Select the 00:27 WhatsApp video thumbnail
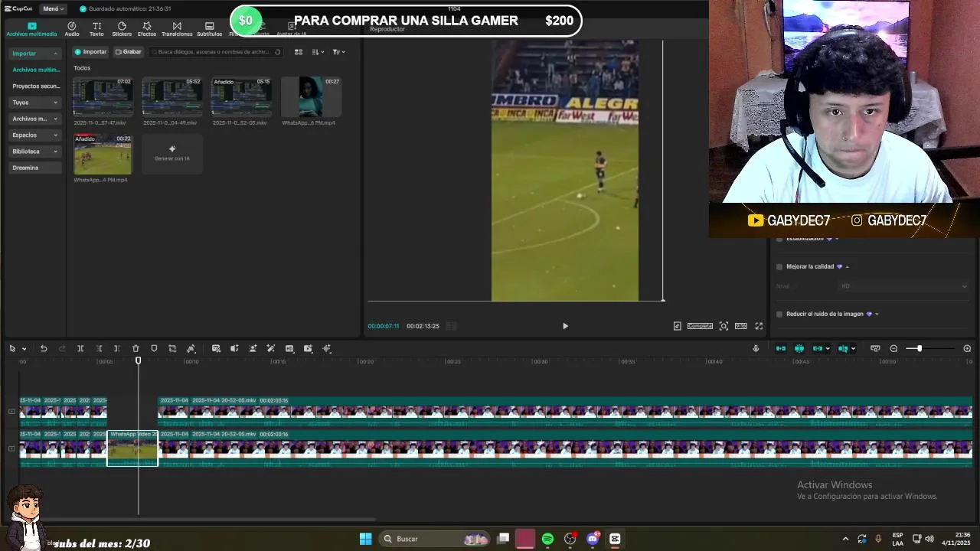 (311, 97)
